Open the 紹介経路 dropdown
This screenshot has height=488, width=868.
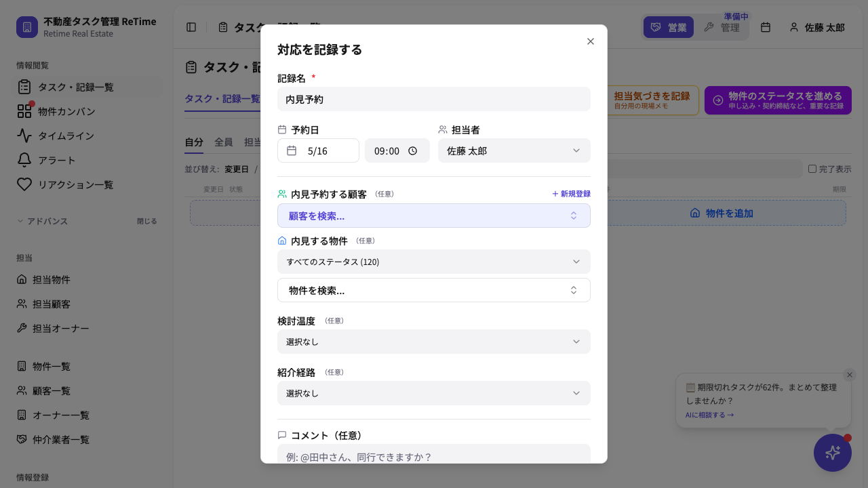(x=434, y=393)
